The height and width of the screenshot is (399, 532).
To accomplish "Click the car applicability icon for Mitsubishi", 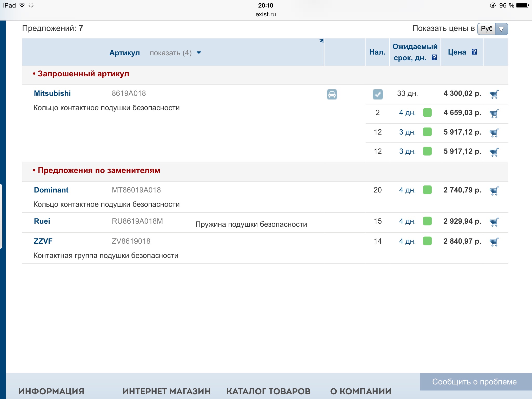I will [332, 94].
